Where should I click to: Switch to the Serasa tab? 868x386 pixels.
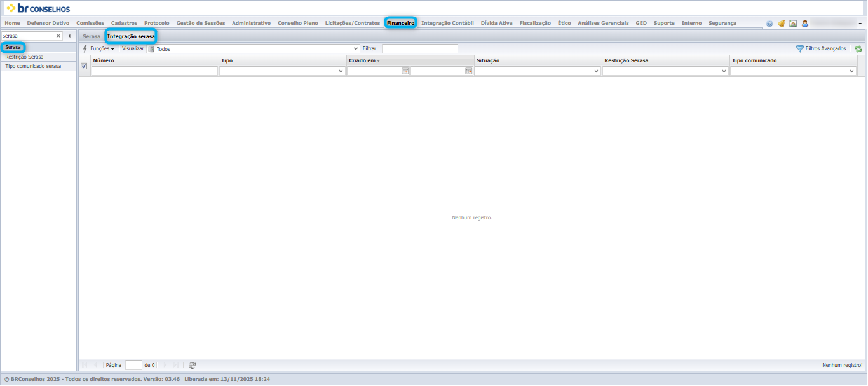[92, 36]
